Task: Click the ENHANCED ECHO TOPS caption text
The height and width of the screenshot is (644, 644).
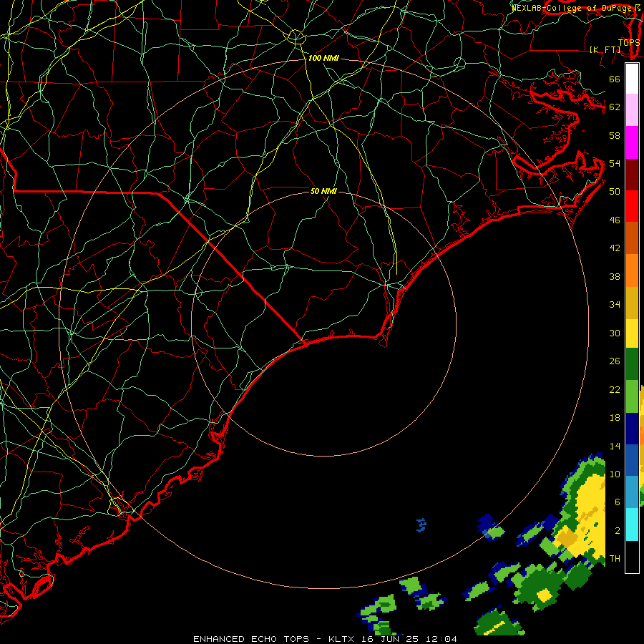Action: coord(251,639)
